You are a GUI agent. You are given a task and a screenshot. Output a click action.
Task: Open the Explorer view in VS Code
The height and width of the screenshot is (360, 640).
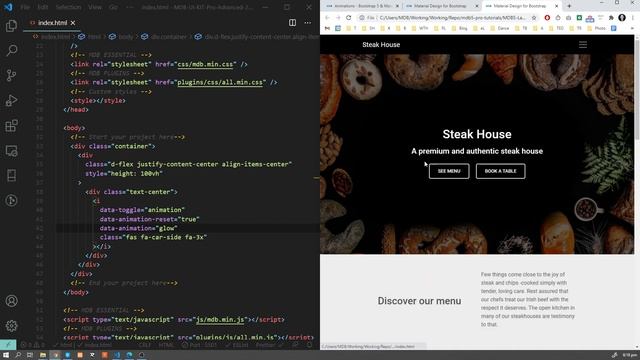click(x=11, y=26)
